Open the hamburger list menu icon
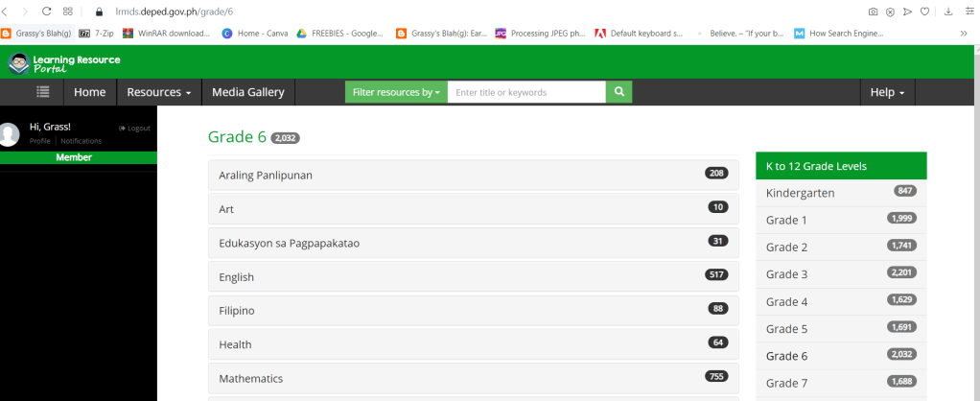This screenshot has width=980, height=401. tap(43, 92)
